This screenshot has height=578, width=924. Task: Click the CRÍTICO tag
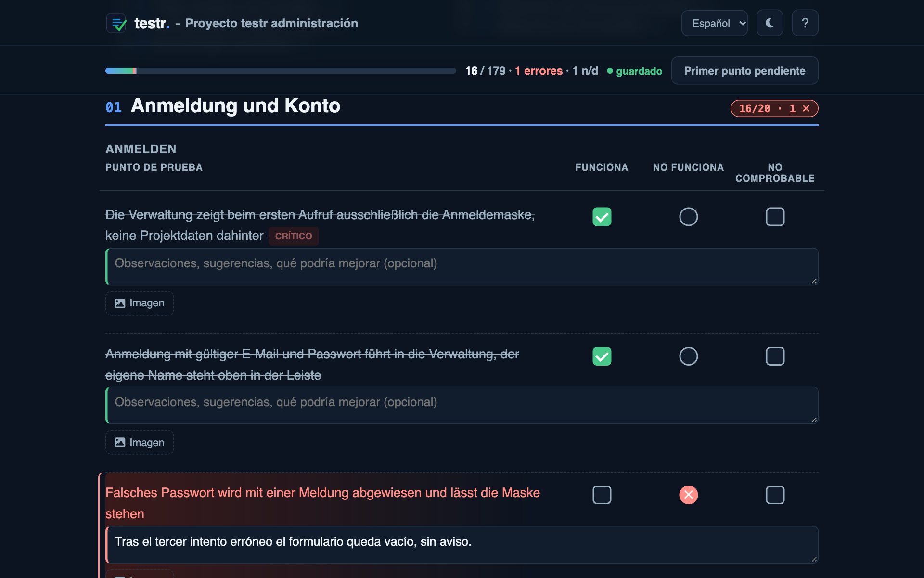(x=294, y=236)
